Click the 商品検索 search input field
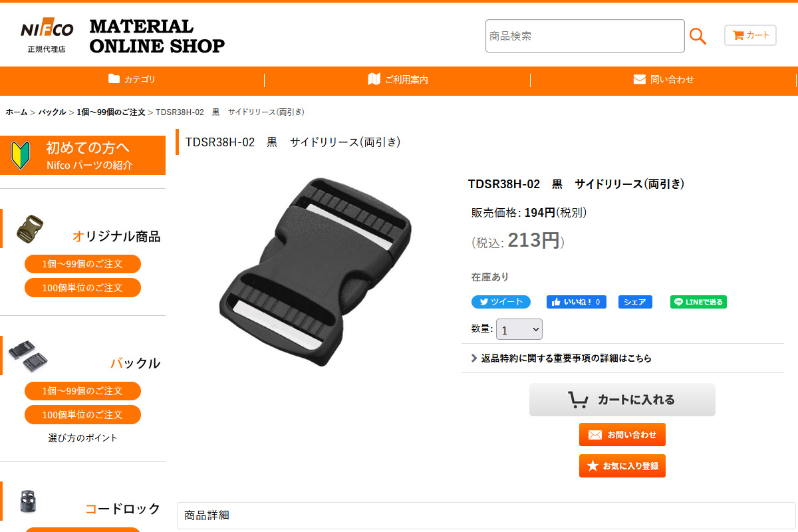Screen dimensions: 798x532 [x=585, y=36]
